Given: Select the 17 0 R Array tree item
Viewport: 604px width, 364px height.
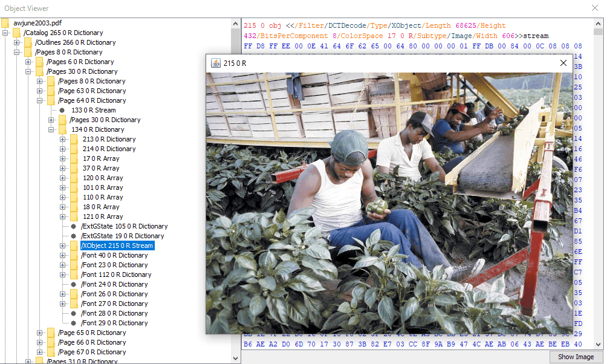Looking at the screenshot, I should tap(101, 158).
